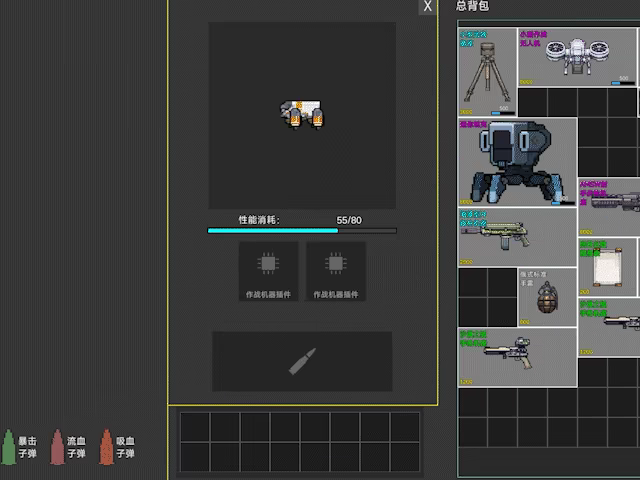Viewport: 640px width, 480px height.
Task: Close the combat machine panel with X
Action: tap(427, 7)
